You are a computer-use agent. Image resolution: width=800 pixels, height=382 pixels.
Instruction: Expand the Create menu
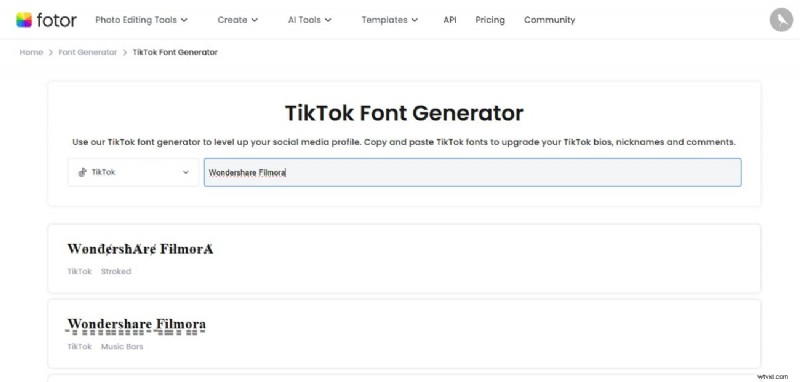238,20
